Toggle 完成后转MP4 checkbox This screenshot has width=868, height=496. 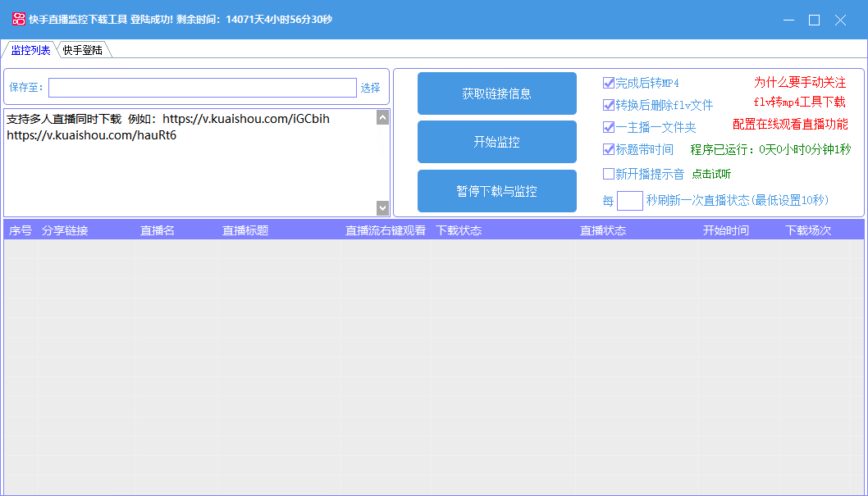click(x=609, y=83)
